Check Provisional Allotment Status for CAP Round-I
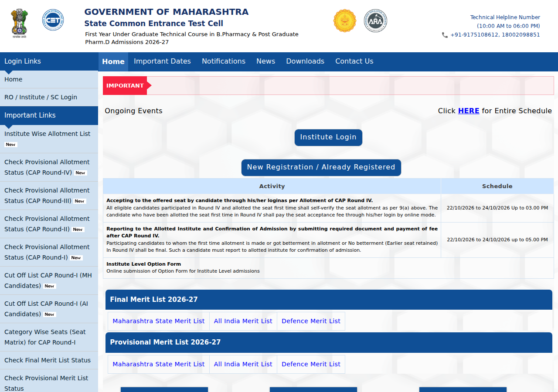This screenshot has height=392, width=558. (x=49, y=252)
